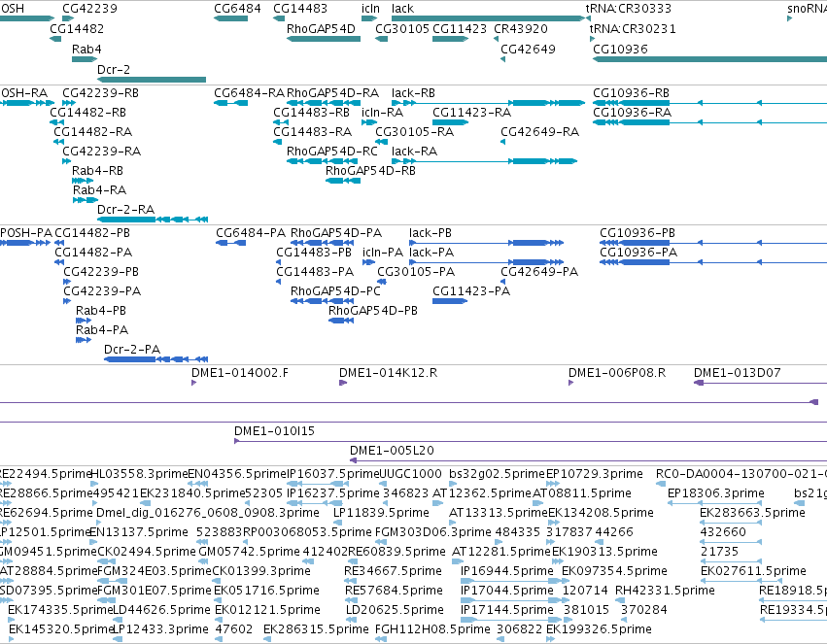Open the lack-PB CDS label
This screenshot has width=827, height=644.
[431, 233]
